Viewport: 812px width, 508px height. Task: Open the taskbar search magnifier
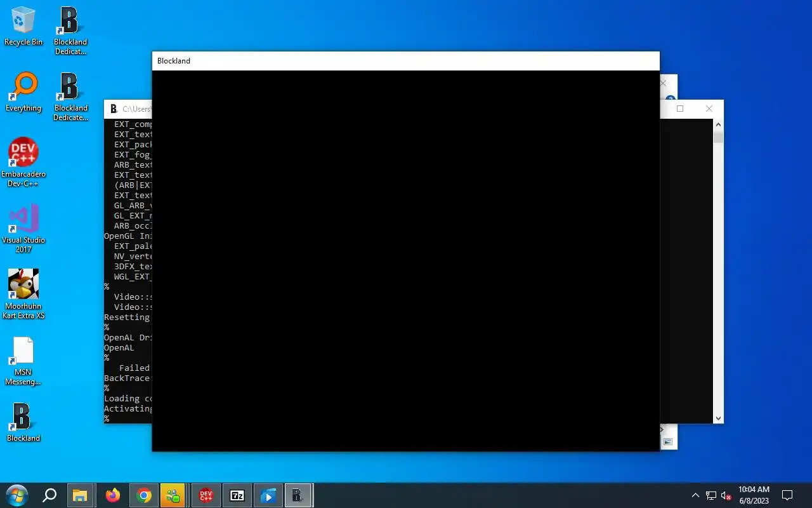49,495
